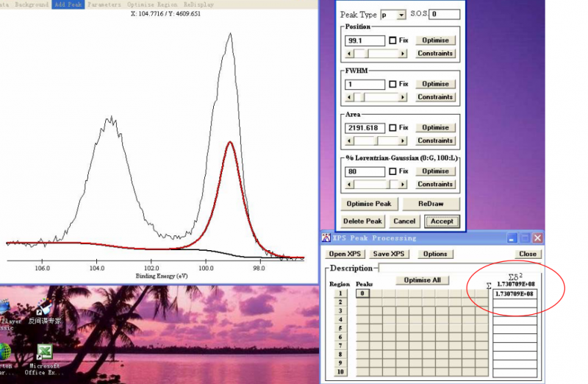The width and height of the screenshot is (588, 384).
Task: Open Area Constraints
Action: 435,141
